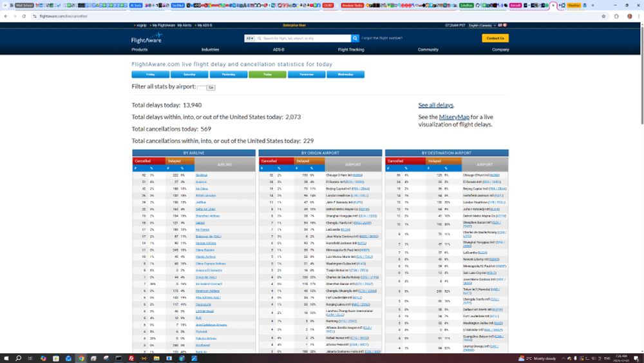The height and width of the screenshot is (363, 644).
Task: Click the Go button beside airport filter
Action: (211, 88)
